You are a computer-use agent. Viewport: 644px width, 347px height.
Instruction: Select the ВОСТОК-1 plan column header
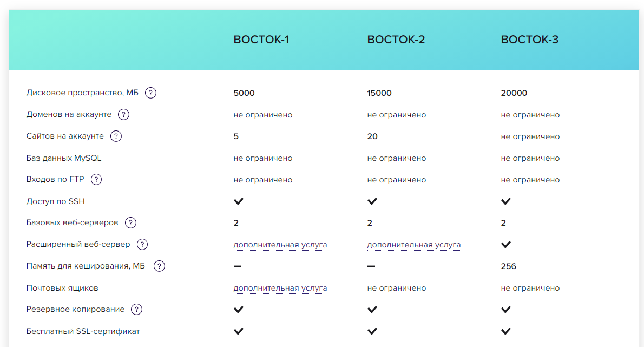coord(261,40)
